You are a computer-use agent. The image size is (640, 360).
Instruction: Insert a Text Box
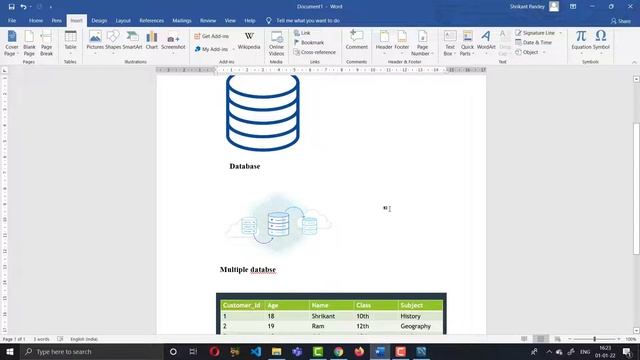point(450,43)
